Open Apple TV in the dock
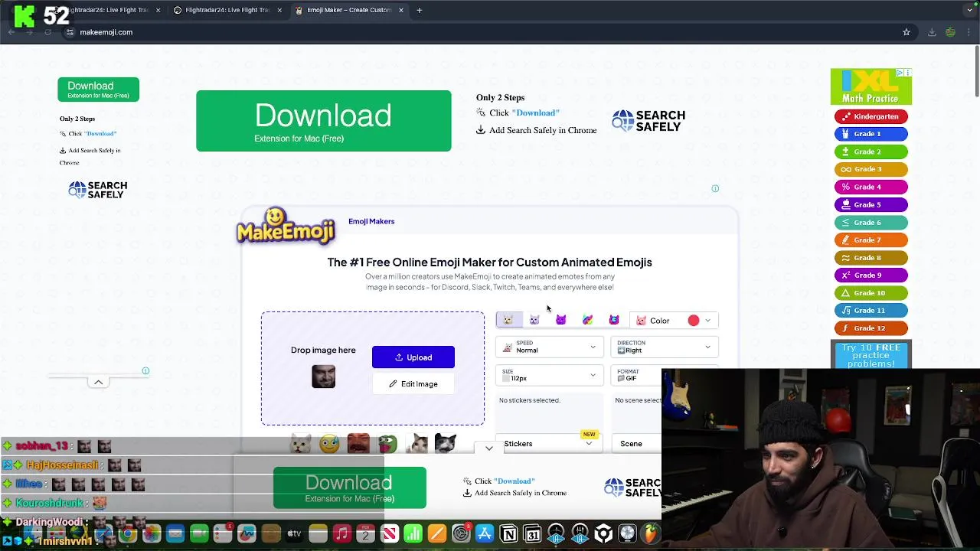The width and height of the screenshot is (980, 551). (294, 533)
